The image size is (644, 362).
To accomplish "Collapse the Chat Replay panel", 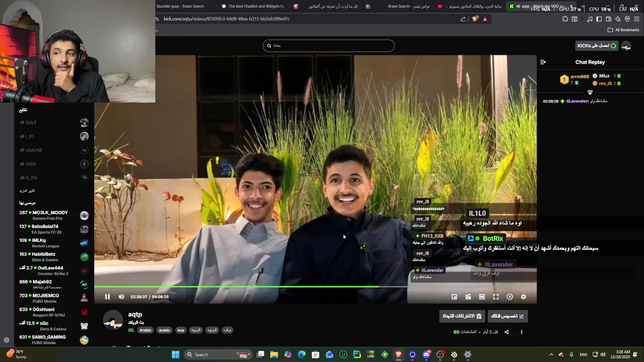I will (x=543, y=62).
